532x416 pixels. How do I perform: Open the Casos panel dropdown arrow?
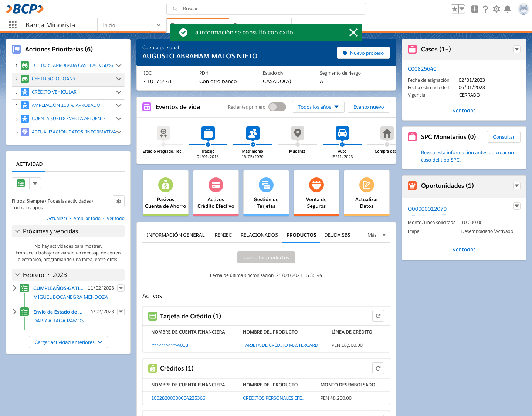pyautogui.click(x=517, y=49)
